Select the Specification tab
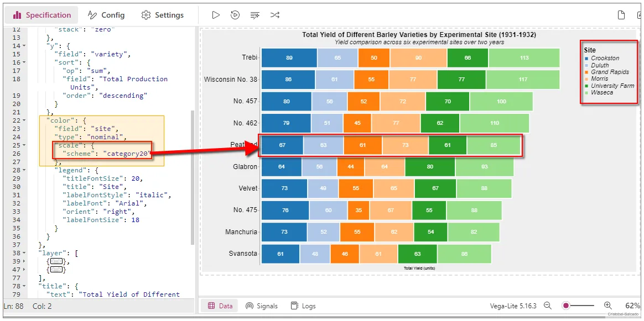This screenshot has height=321, width=644. coord(41,15)
